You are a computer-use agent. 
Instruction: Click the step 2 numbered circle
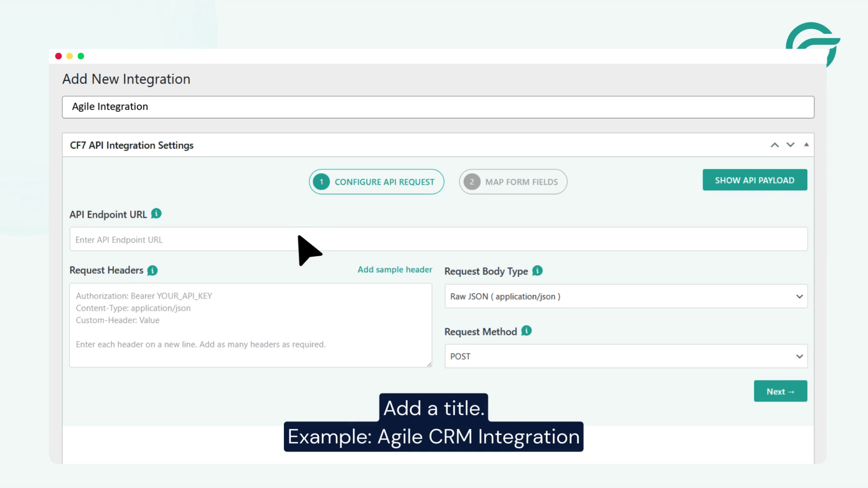(x=472, y=182)
